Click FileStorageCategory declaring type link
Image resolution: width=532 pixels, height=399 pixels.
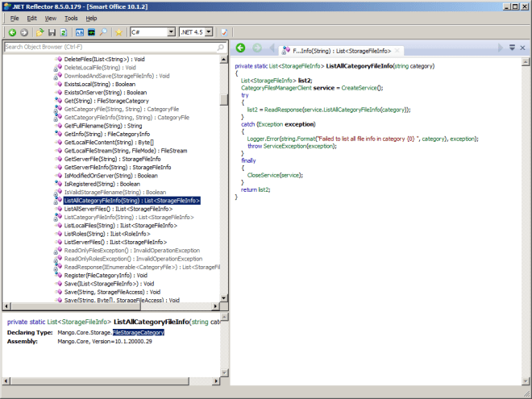pyautogui.click(x=138, y=332)
